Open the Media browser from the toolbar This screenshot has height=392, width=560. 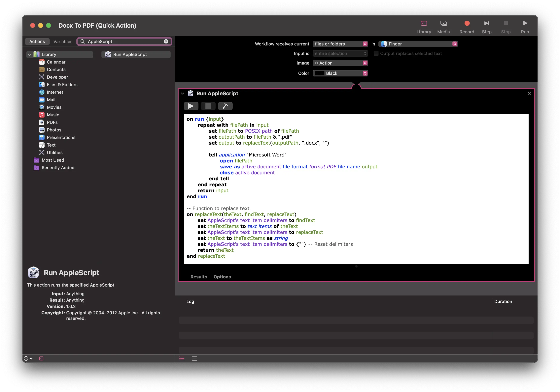(x=444, y=23)
